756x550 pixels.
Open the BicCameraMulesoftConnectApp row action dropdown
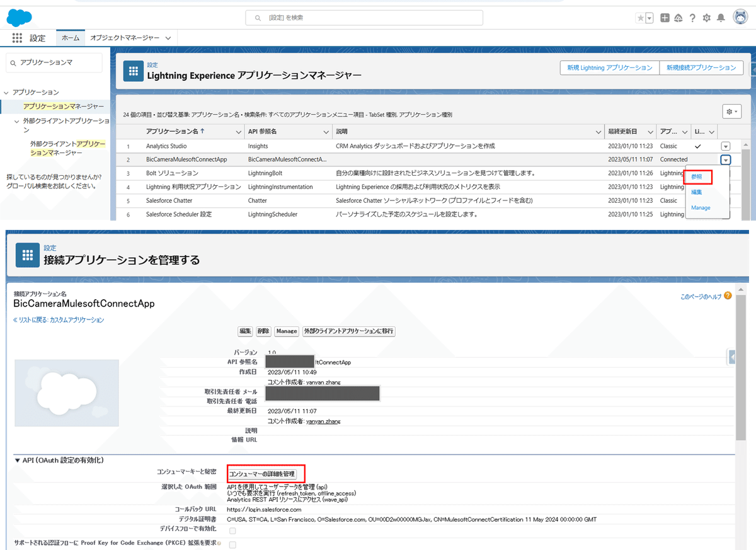725,159
